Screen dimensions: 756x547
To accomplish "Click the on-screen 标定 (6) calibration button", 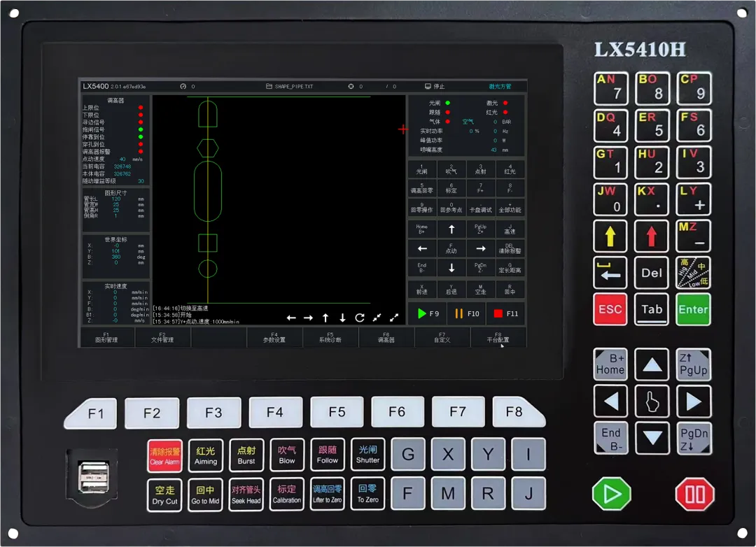I will coord(451,188).
